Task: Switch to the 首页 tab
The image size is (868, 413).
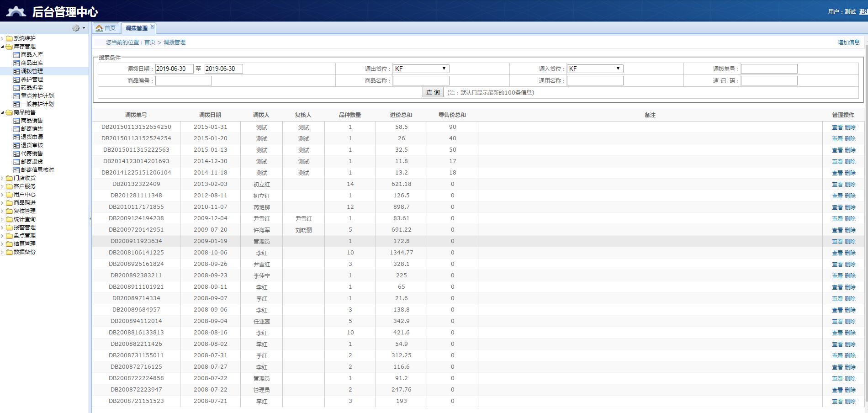Action: coord(106,28)
